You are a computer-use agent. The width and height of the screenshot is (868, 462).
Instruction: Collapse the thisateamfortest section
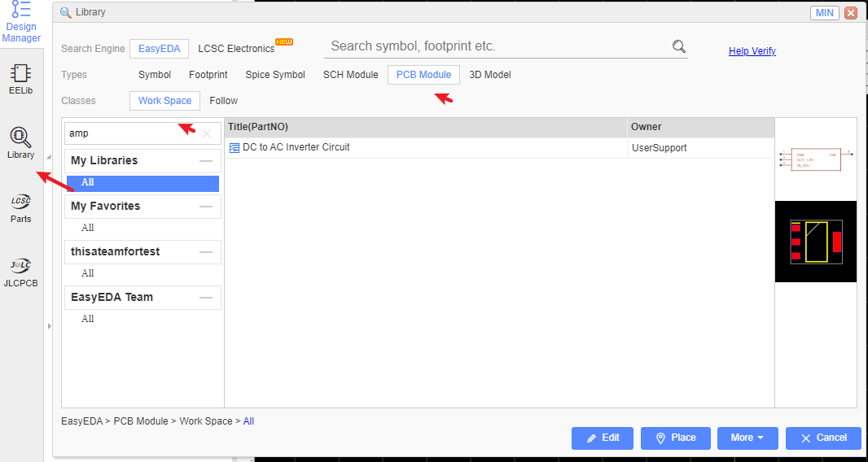coord(206,252)
